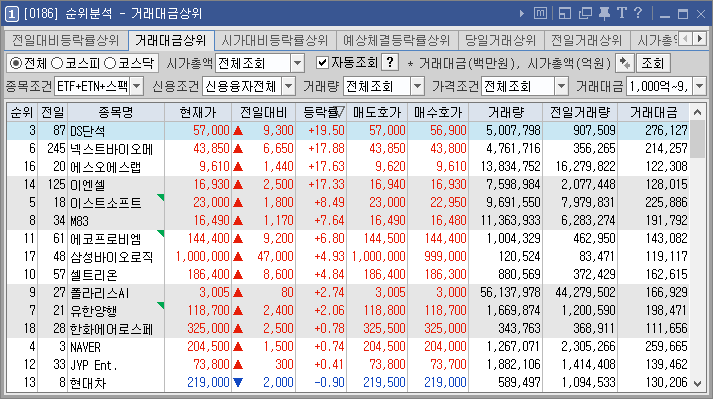Sort by 순위 column header
Viewport: 713px width, 399px height.
coord(22,112)
